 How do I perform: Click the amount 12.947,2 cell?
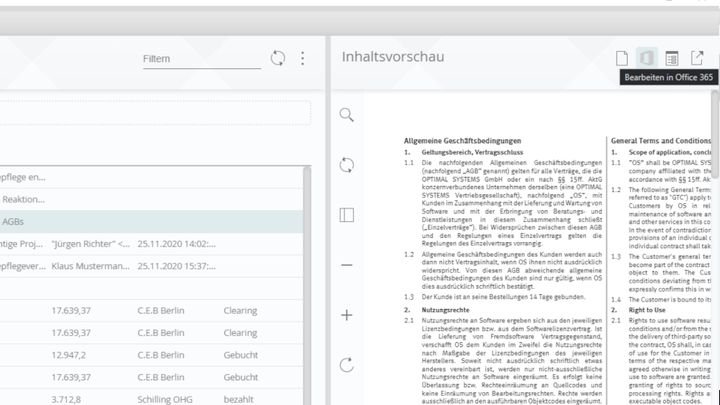pyautogui.click(x=68, y=355)
